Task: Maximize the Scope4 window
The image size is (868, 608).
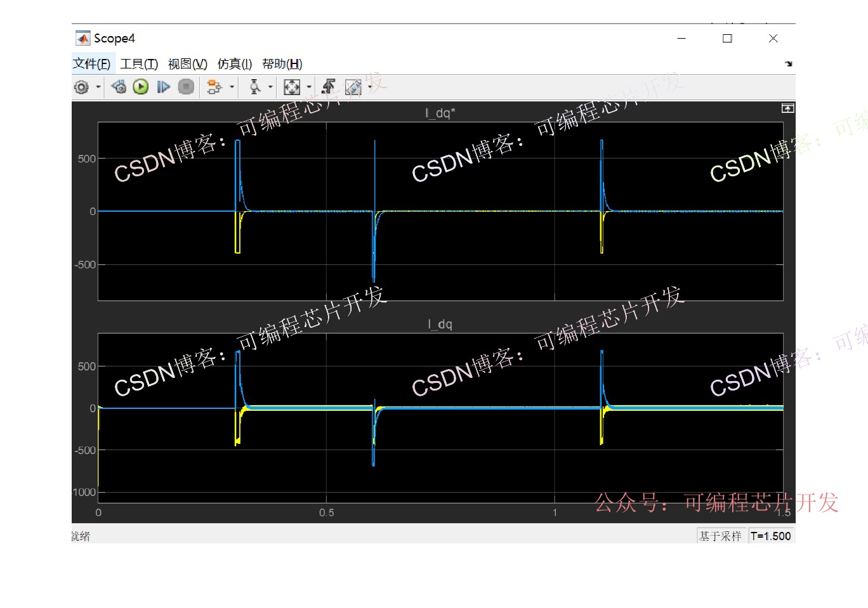Action: (x=727, y=38)
